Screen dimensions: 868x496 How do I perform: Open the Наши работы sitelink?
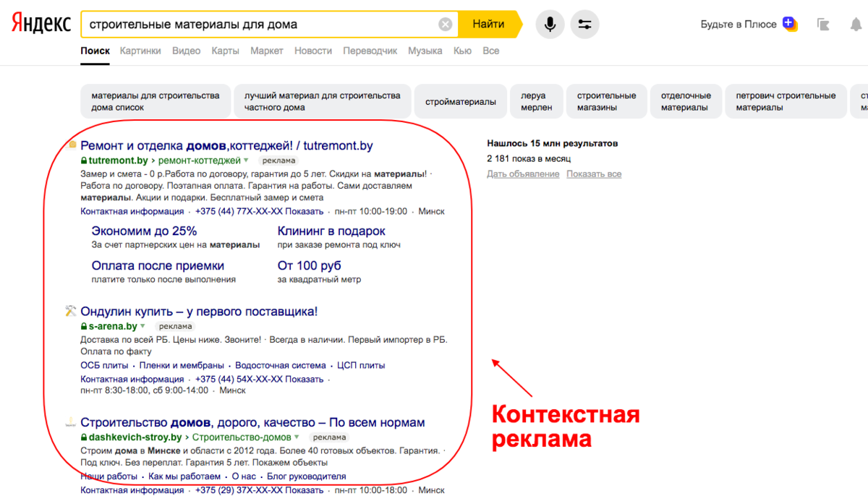click(x=109, y=476)
